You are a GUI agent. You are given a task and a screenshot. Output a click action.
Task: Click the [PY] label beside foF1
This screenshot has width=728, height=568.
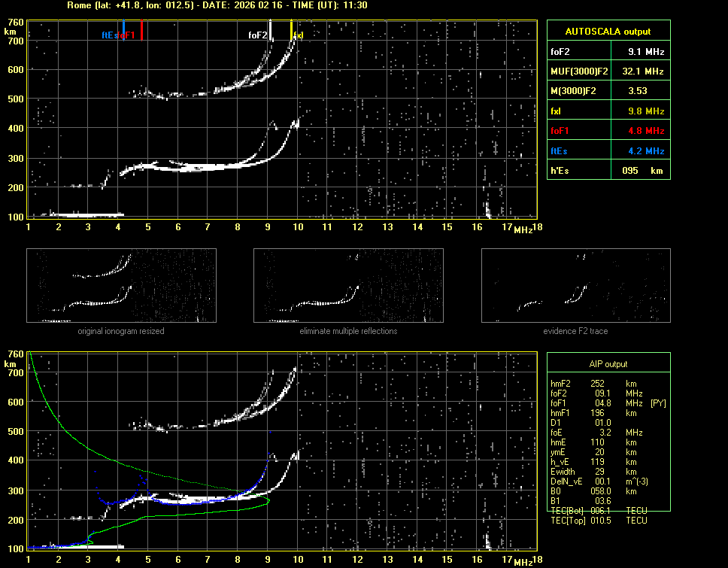[658, 403]
